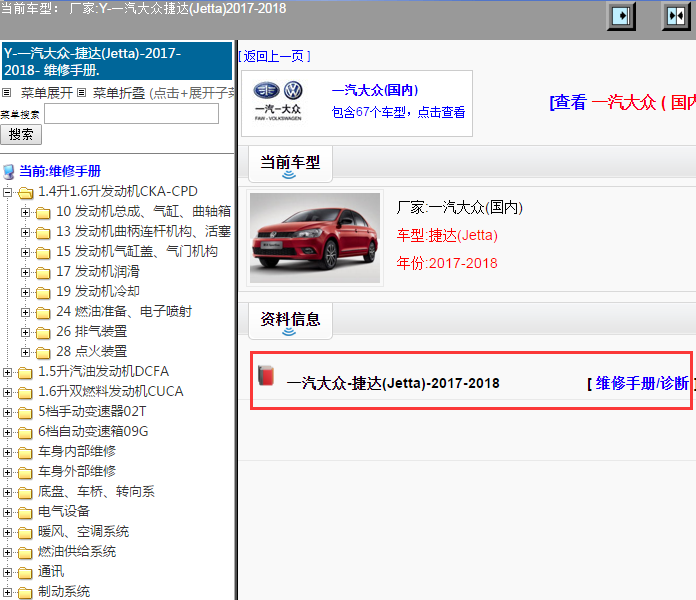Expand the 电气设备 node
This screenshot has width=696, height=600.
[7, 513]
